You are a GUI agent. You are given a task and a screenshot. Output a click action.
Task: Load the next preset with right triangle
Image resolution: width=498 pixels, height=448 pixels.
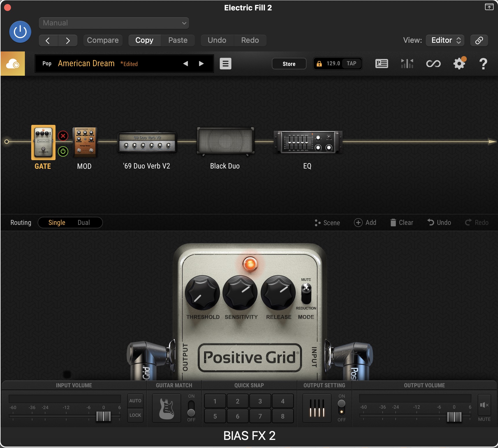pos(201,64)
